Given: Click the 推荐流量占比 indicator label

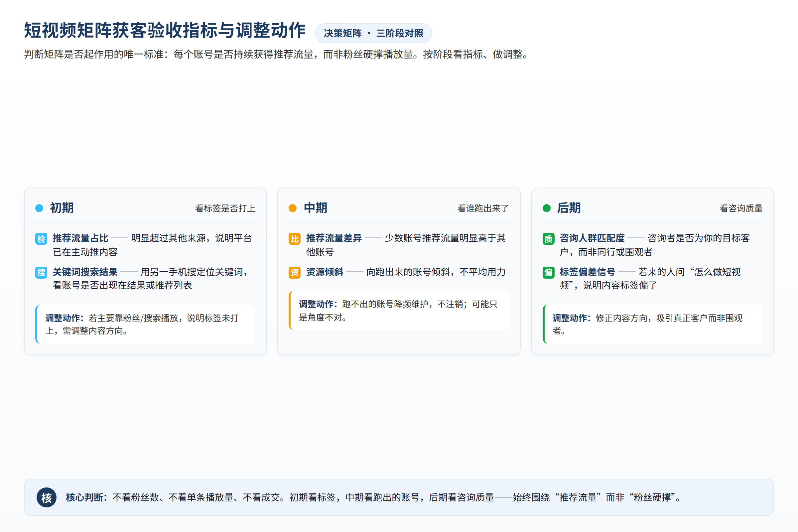Looking at the screenshot, I should tap(80, 238).
